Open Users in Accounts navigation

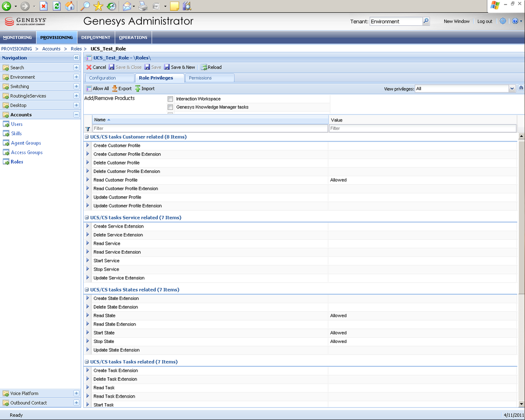click(17, 124)
